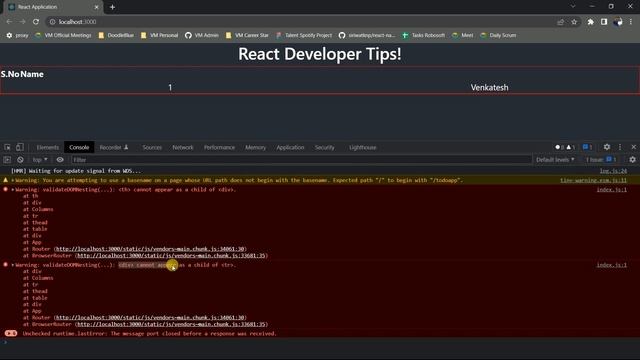640x360 pixels.
Task: Click the localhost:3000 address bar
Action: click(302, 22)
